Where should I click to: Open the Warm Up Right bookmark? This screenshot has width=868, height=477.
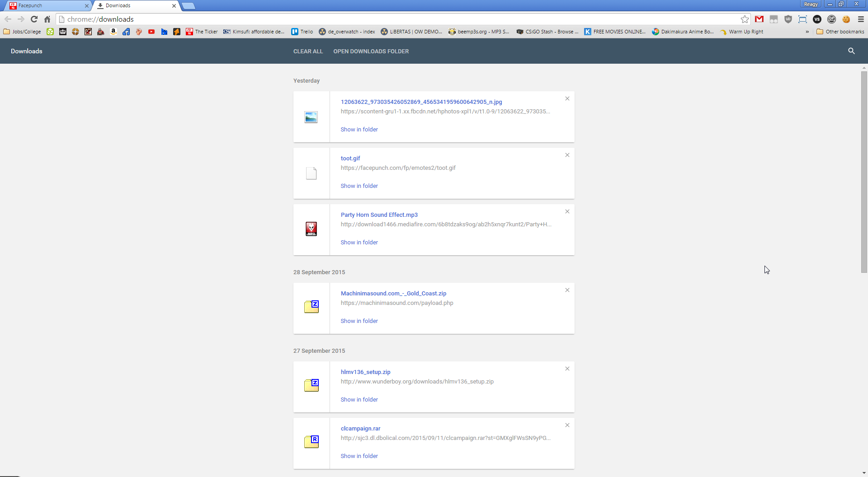tap(741, 32)
